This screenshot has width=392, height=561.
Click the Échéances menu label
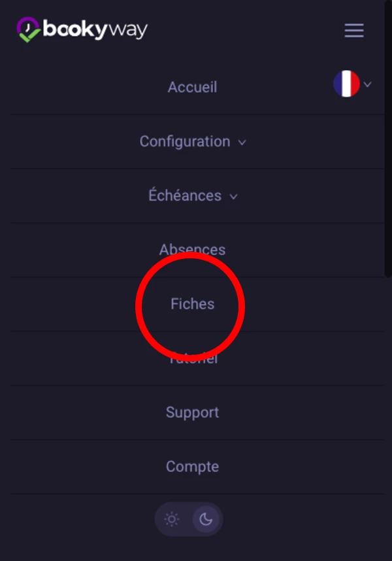[x=184, y=196]
